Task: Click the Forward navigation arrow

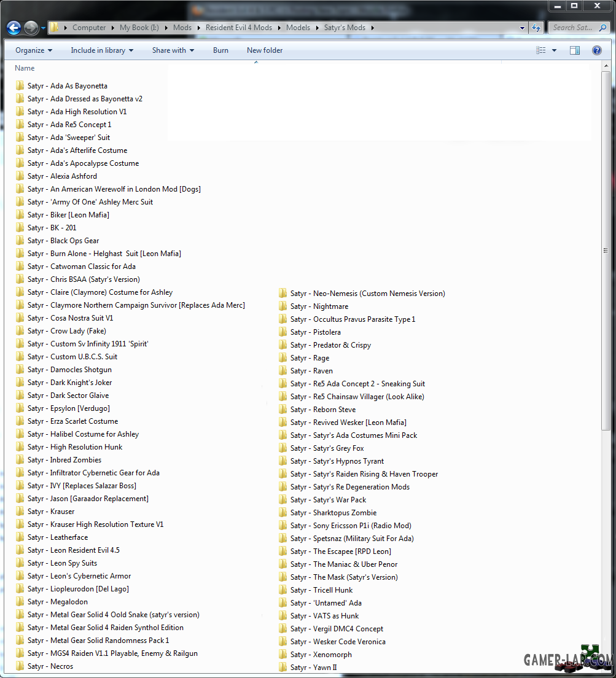Action: click(x=31, y=28)
